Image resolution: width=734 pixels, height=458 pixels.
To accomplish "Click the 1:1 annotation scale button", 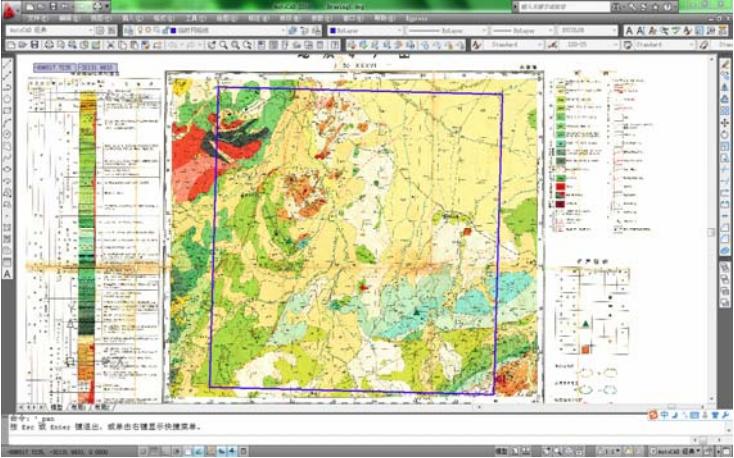I will click(x=611, y=451).
